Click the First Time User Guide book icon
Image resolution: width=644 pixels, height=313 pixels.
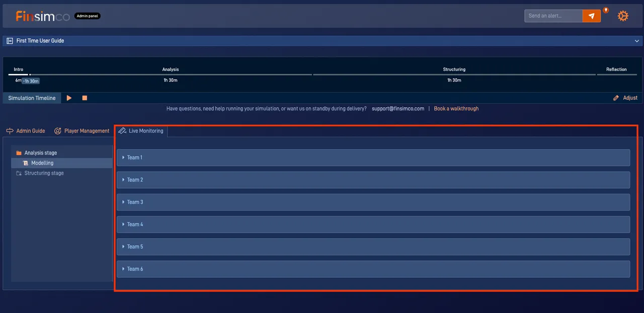point(10,41)
